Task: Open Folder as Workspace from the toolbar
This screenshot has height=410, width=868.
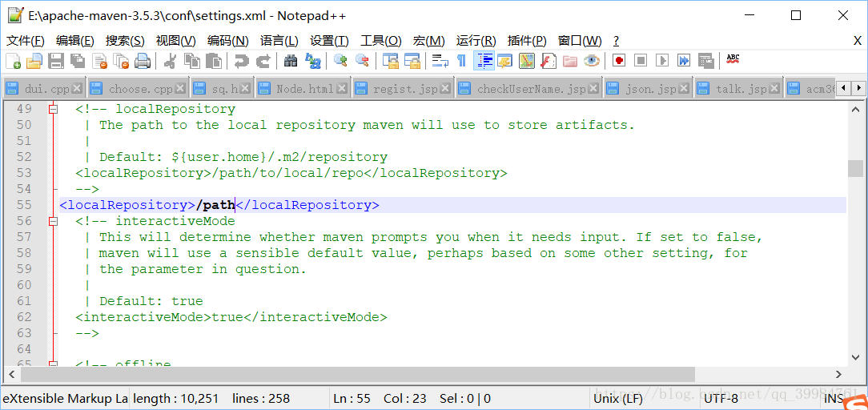Action: tap(570, 60)
